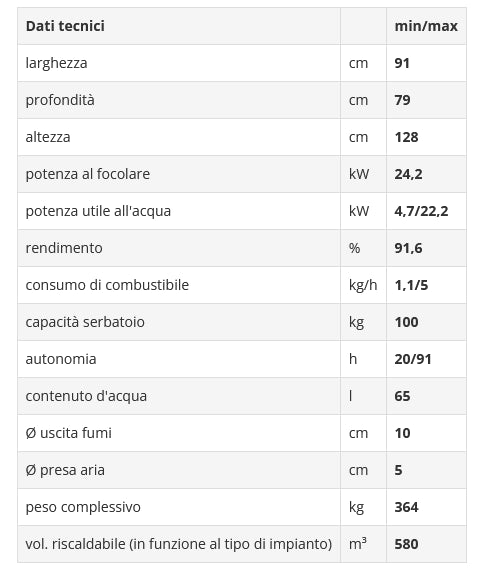501x582 pixels.
Task: Click the capacità serbatoio value 100
Action: (x=406, y=322)
